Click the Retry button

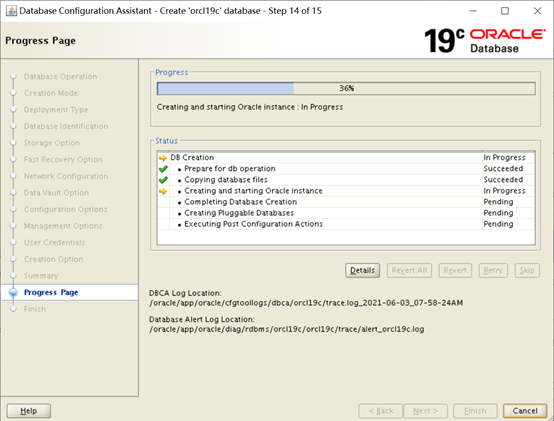tap(493, 271)
